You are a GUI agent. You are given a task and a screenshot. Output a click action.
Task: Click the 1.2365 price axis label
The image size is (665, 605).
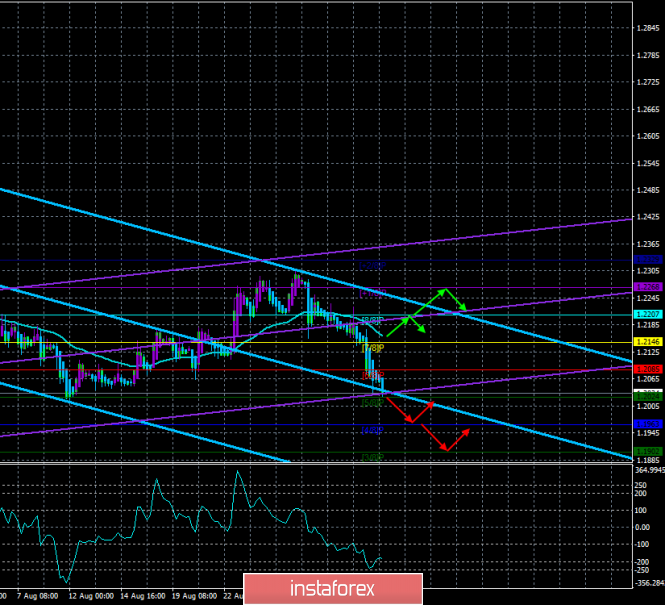pos(648,244)
